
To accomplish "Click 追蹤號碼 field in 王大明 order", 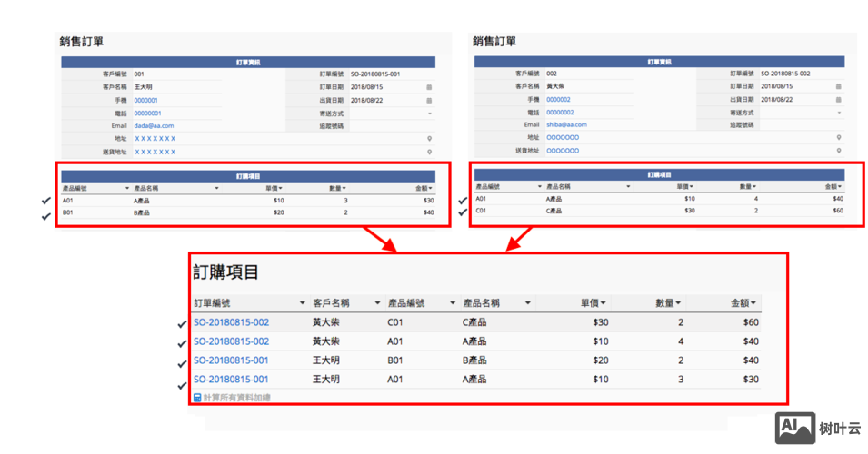I will (x=392, y=126).
